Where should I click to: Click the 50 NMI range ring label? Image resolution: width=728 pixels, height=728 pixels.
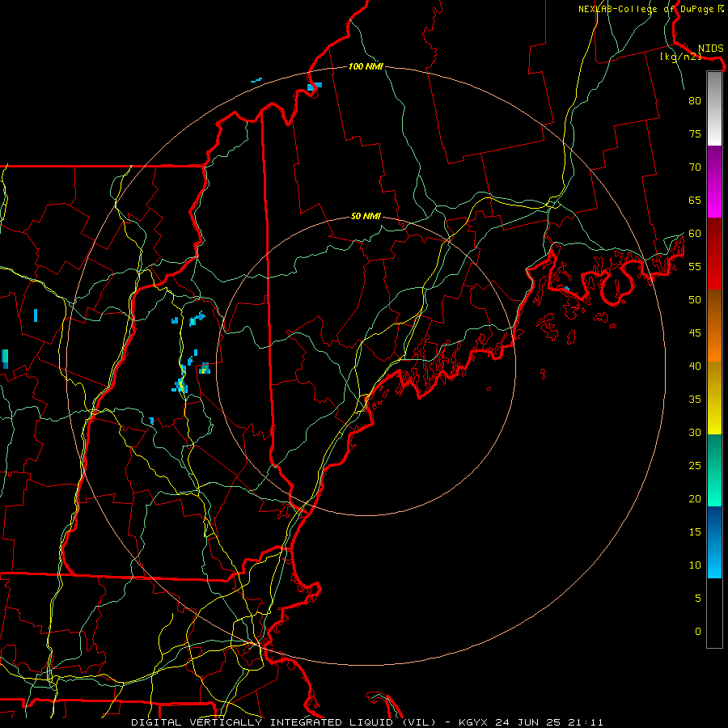[x=366, y=216]
